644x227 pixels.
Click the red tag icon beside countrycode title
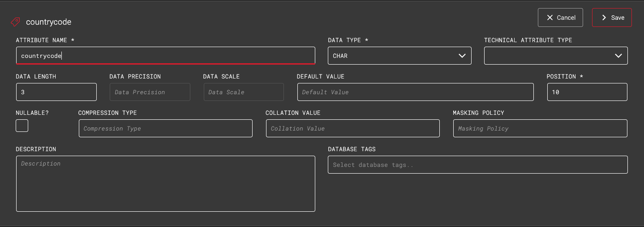click(x=15, y=22)
